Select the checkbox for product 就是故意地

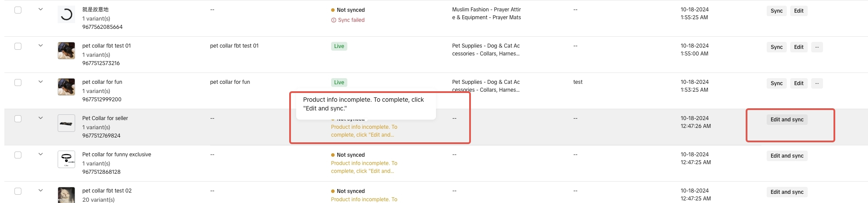coord(18,10)
